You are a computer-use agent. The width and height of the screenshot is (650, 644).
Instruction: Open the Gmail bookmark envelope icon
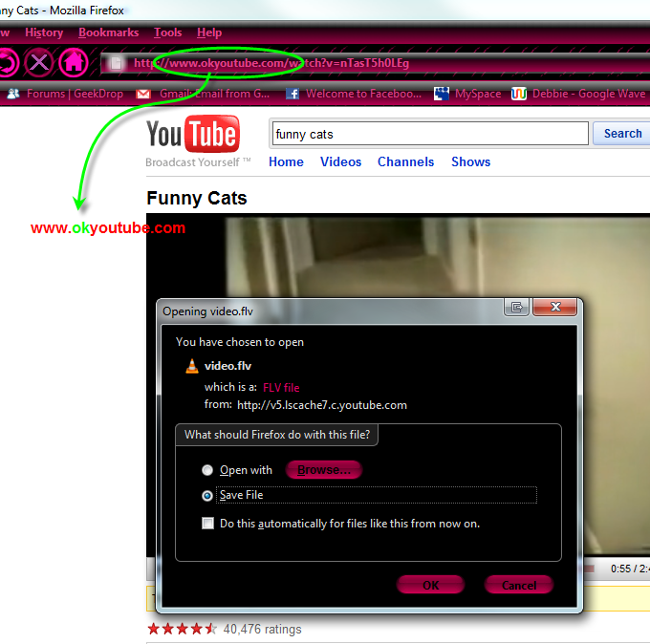point(143,94)
